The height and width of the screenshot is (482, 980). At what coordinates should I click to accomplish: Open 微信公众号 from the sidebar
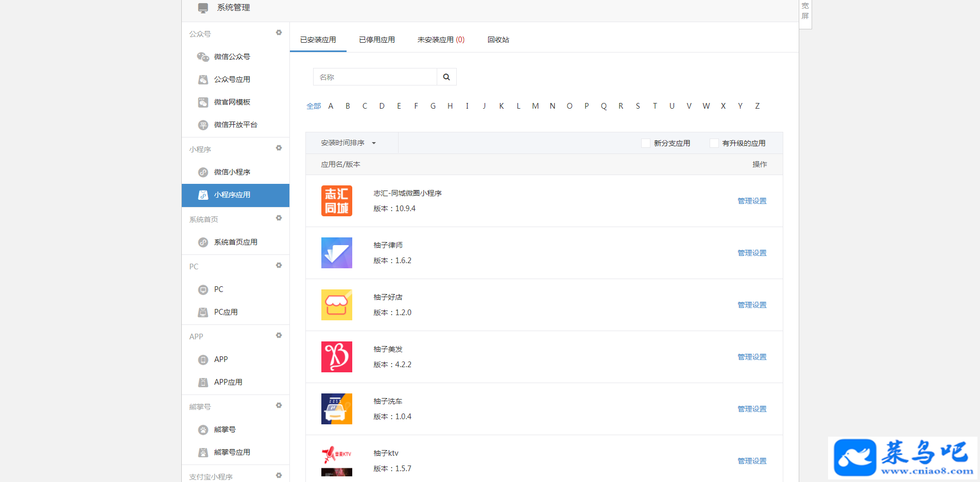coord(235,57)
